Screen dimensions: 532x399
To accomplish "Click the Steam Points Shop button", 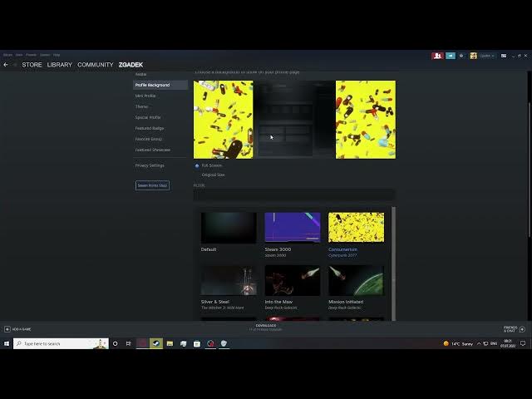I will click(x=152, y=185).
